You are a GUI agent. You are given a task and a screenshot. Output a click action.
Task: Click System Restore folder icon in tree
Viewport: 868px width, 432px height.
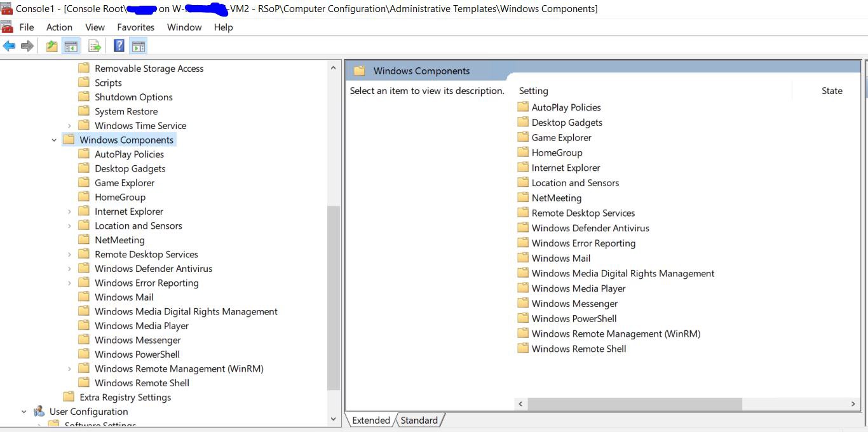(84, 111)
